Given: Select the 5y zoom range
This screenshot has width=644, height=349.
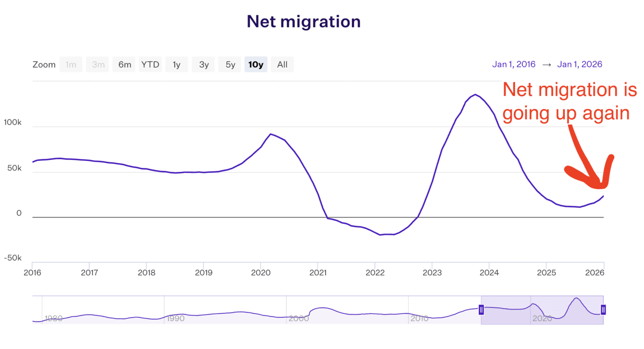Looking at the screenshot, I should [230, 64].
